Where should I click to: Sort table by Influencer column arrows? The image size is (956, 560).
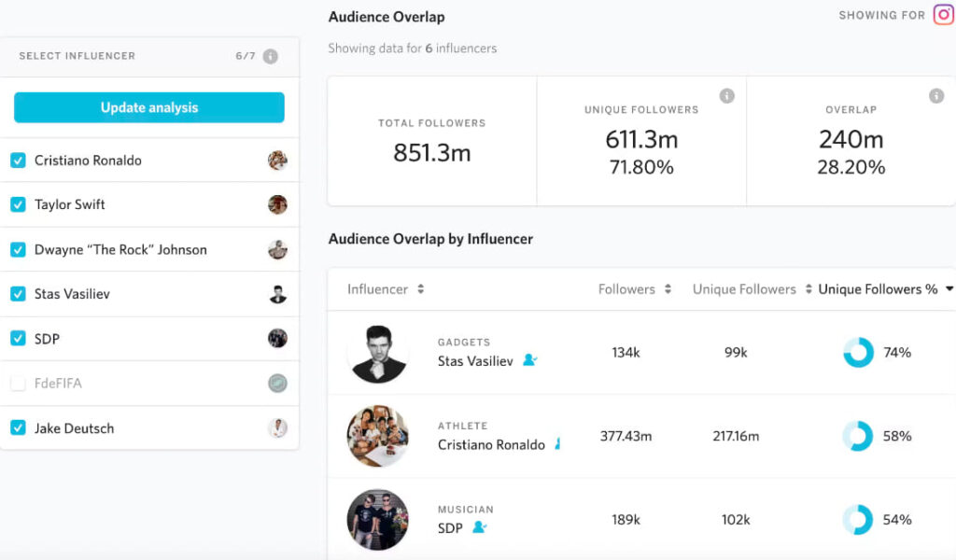[x=421, y=288]
